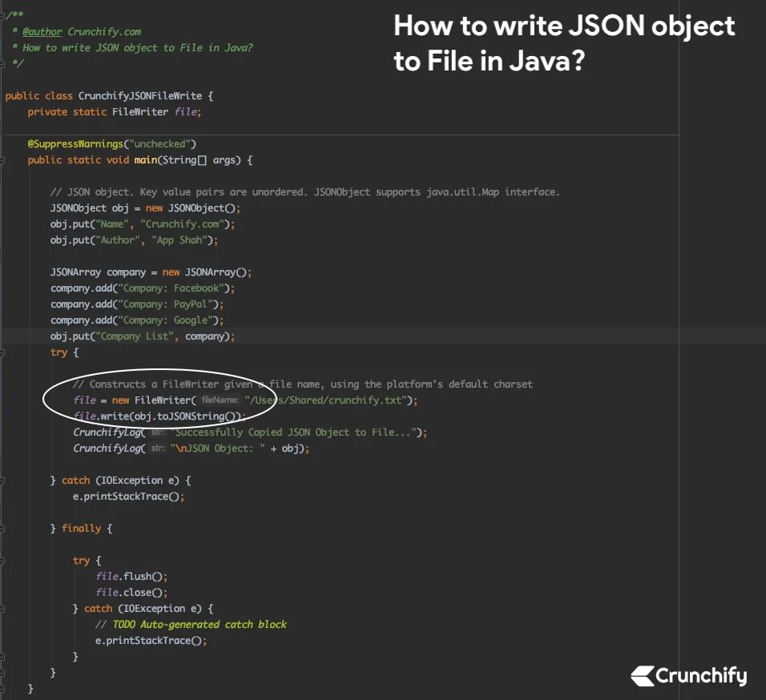Collapse the fold marker beside first try {

pyautogui.click(x=2, y=352)
